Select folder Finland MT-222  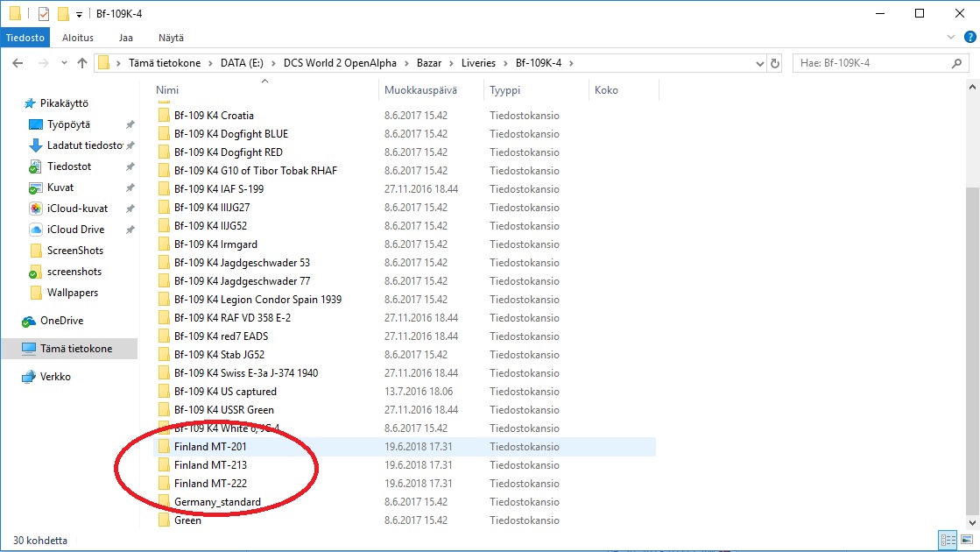(x=210, y=484)
